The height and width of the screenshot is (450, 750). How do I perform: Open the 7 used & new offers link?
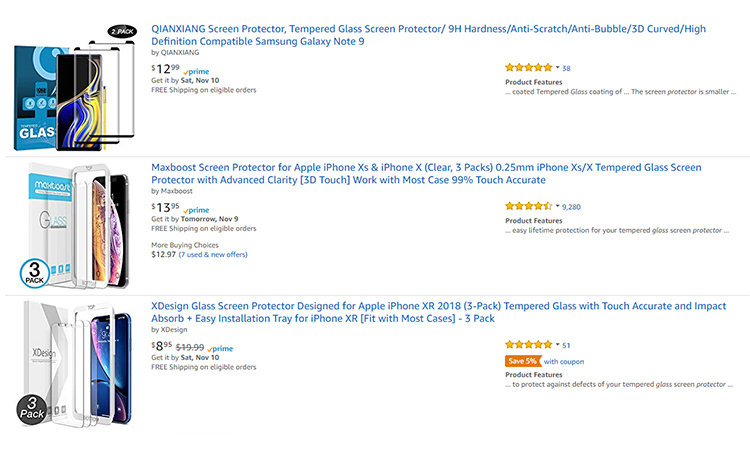click(x=213, y=254)
